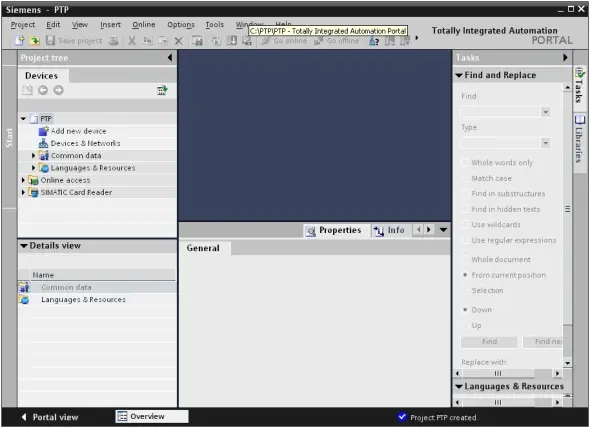Click the Add new device icon

[44, 131]
